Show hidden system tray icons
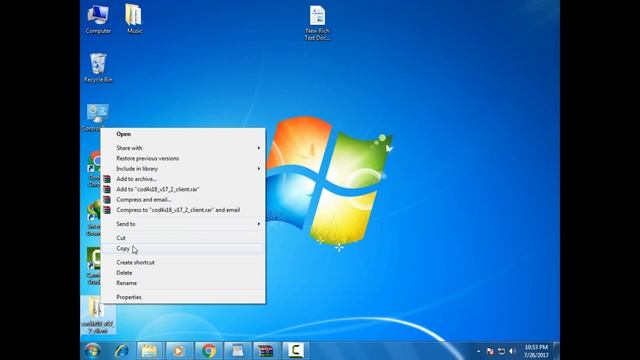 pos(478,351)
